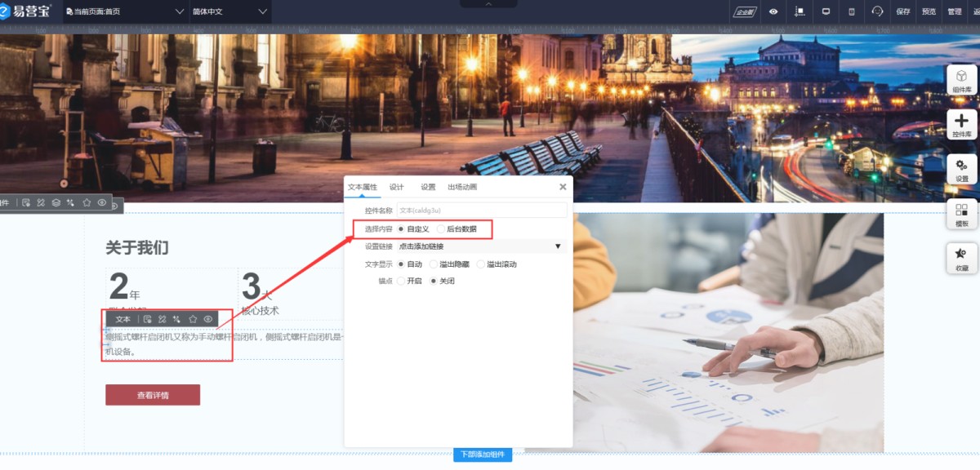The height and width of the screenshot is (470, 980).
Task: Click the design style icon on component toolbar
Action: click(41, 202)
